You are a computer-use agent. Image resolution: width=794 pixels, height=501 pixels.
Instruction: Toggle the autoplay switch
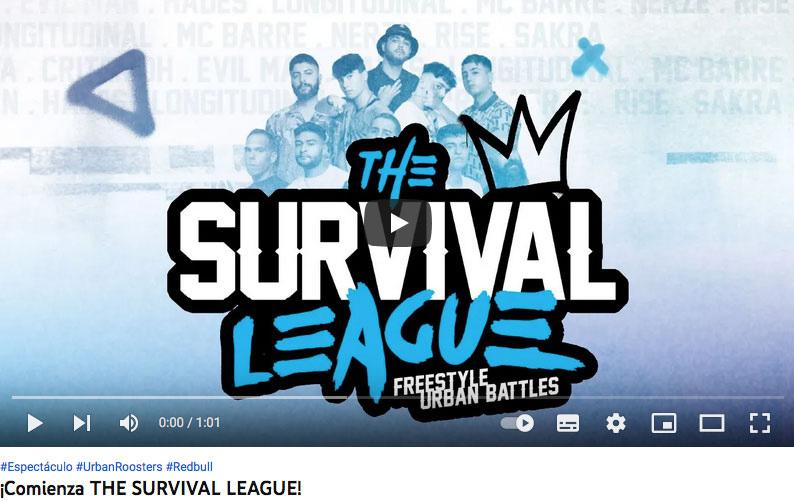517,423
